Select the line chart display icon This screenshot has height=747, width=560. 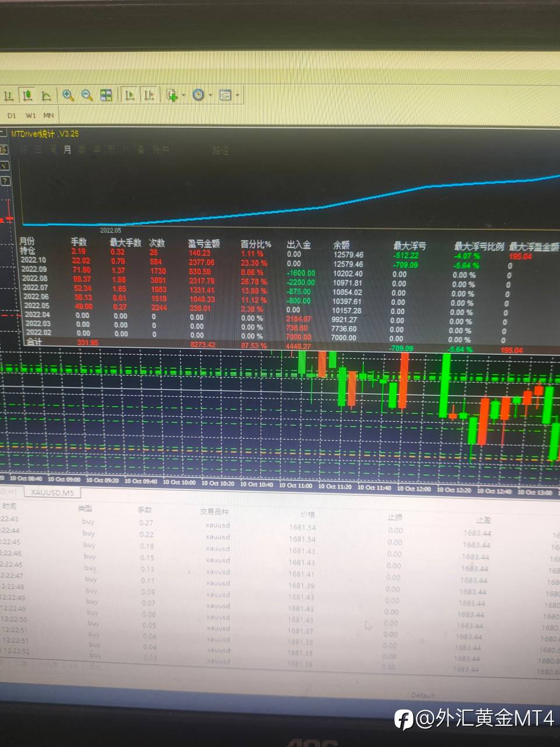pyautogui.click(x=46, y=96)
